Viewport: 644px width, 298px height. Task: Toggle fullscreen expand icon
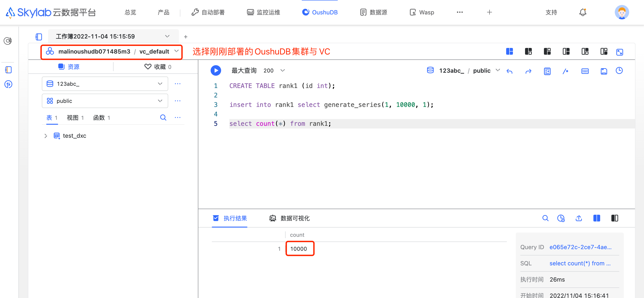pyautogui.click(x=619, y=52)
